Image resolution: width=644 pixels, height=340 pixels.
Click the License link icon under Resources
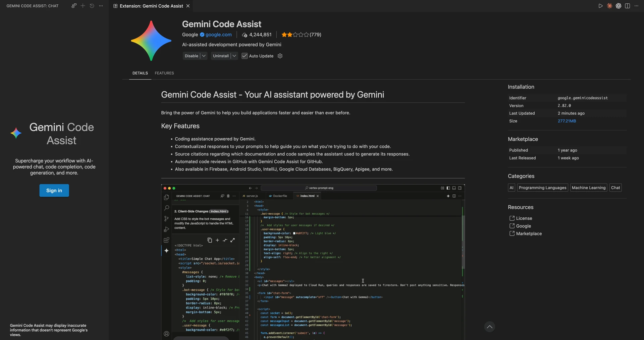512,218
